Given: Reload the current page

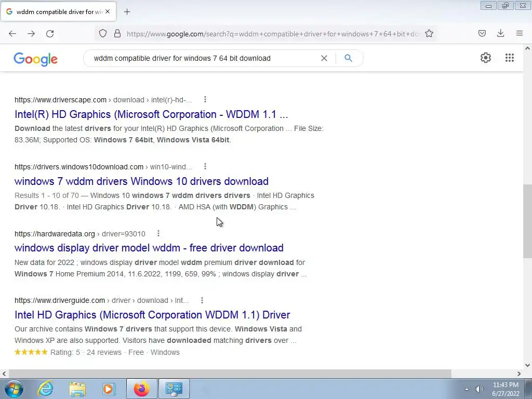Looking at the screenshot, I should pos(50,34).
